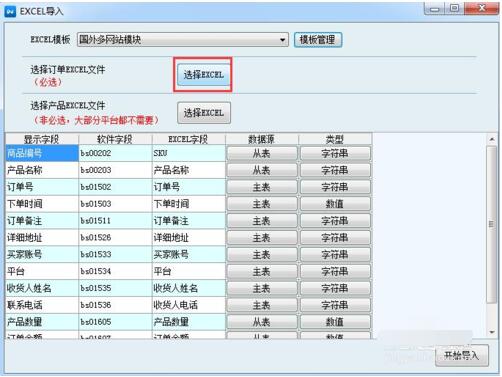Toggle 从表 data source in 产品数量 row
502x377 pixels.
tap(262, 322)
